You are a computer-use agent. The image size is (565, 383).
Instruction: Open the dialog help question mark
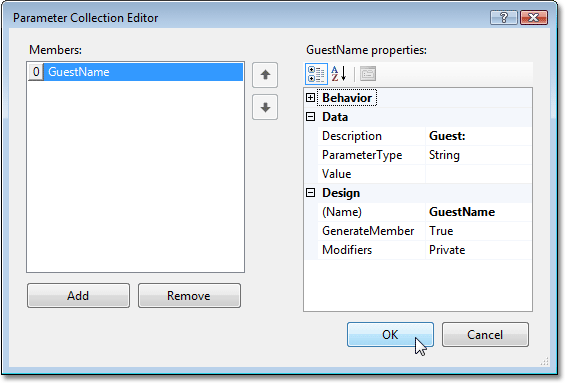tap(504, 17)
